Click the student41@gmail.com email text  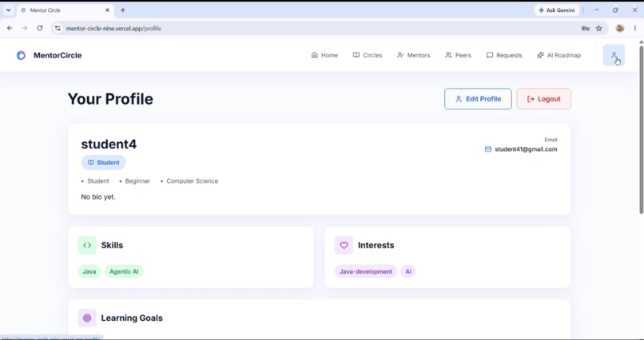coord(526,149)
